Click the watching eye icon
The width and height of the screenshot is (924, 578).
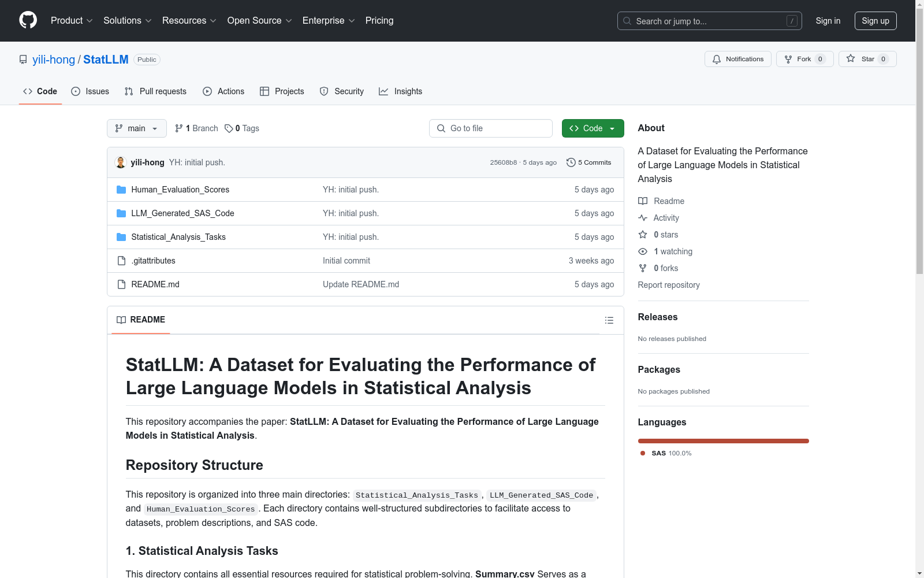tap(643, 251)
